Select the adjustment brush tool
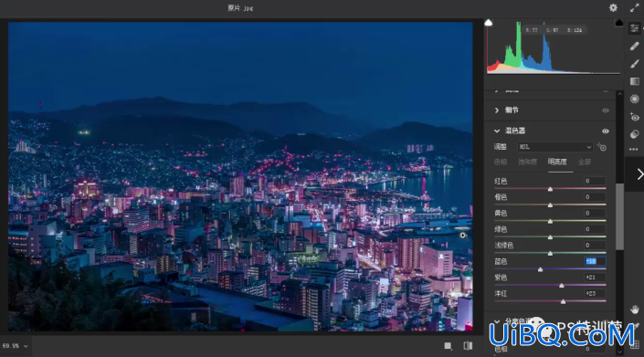Image resolution: width=644 pixels, height=357 pixels. [635, 64]
